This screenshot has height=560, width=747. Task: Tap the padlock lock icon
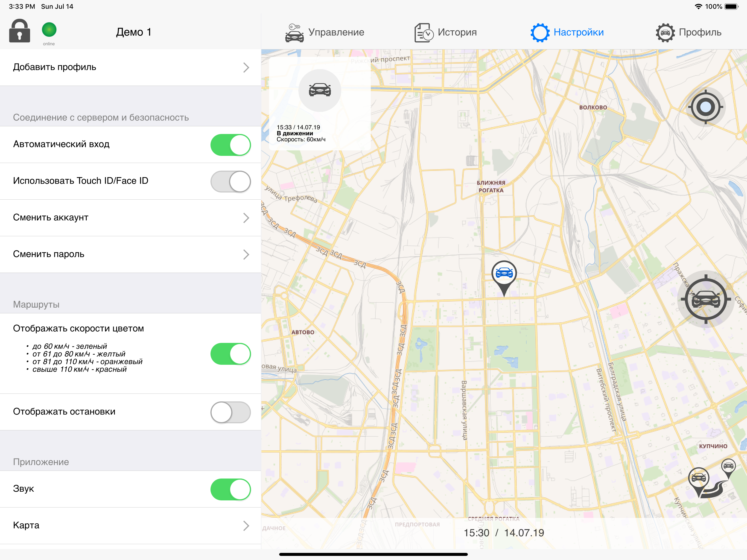click(20, 31)
